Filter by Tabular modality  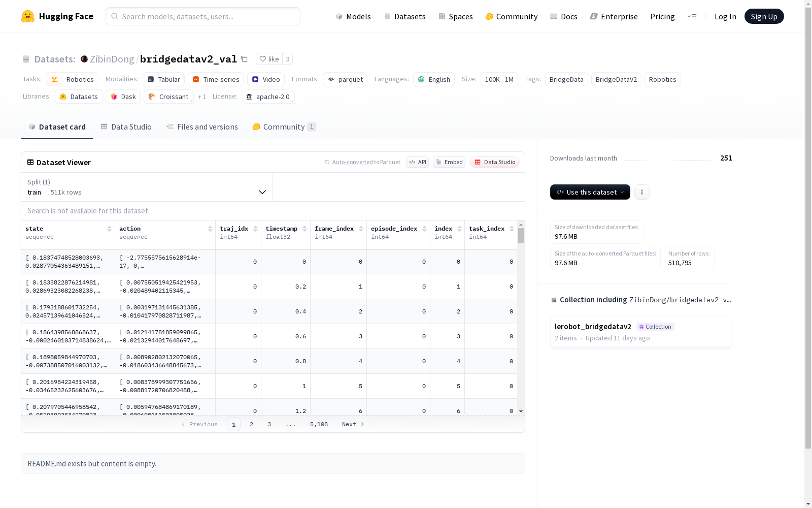coord(163,79)
